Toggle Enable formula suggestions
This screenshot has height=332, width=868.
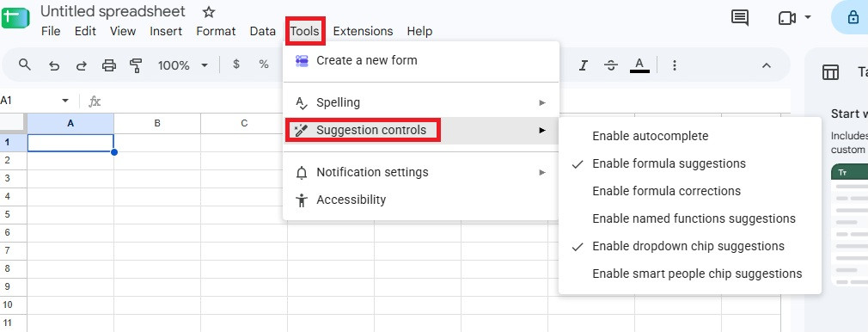coord(690,163)
